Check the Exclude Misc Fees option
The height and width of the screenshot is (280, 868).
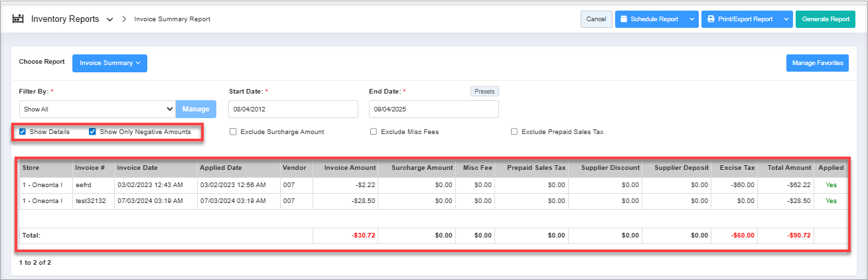tap(374, 132)
